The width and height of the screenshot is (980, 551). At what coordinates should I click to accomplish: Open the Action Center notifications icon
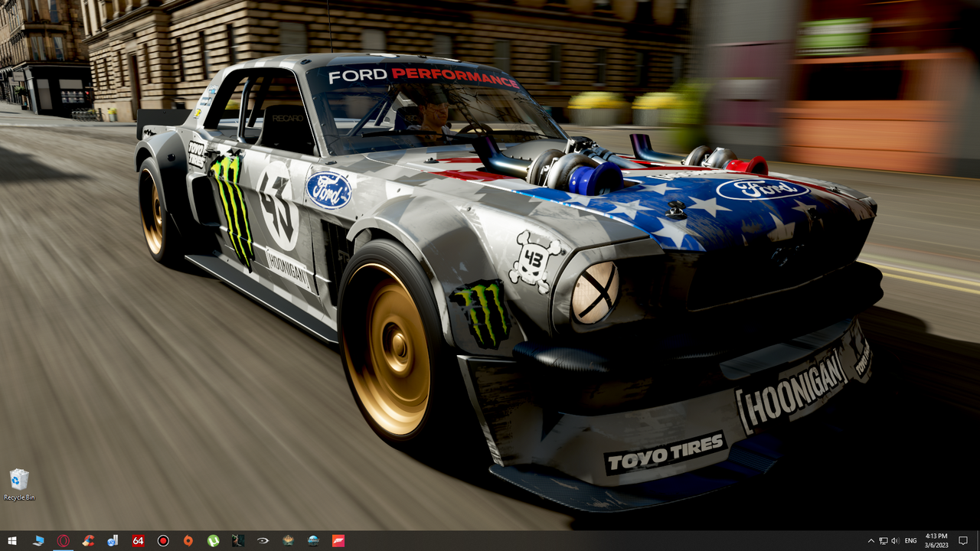[x=963, y=540]
